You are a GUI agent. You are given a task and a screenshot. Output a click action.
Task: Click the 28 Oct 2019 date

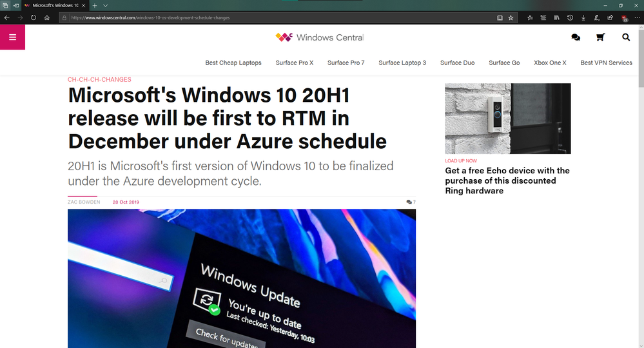[126, 202]
